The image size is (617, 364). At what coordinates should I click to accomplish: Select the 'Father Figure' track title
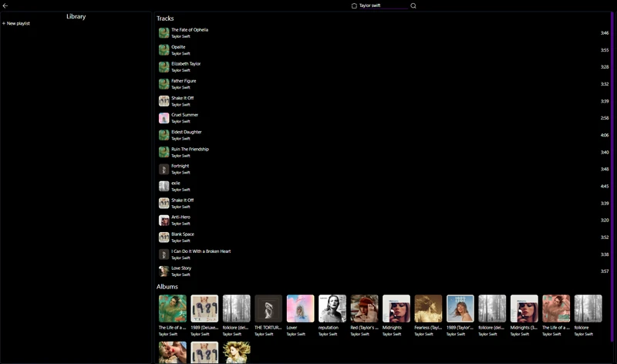tap(184, 81)
